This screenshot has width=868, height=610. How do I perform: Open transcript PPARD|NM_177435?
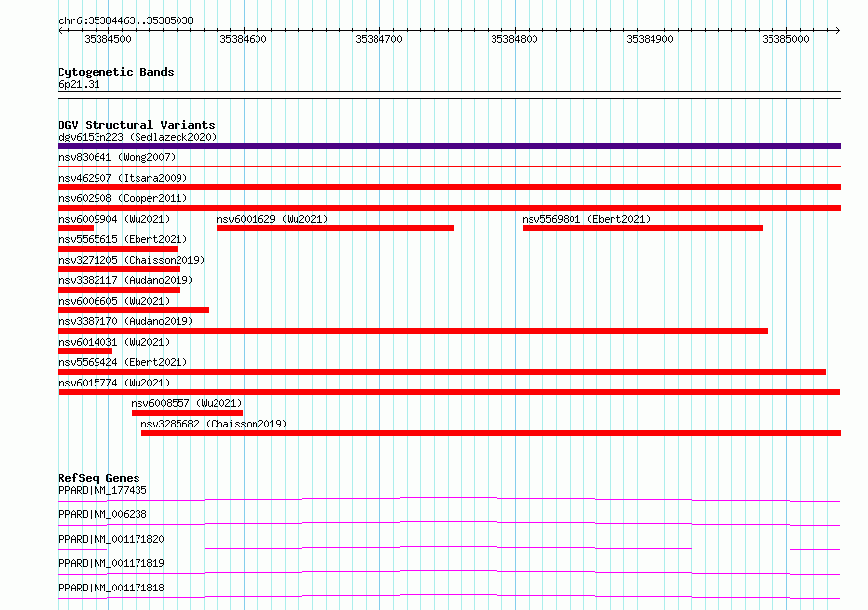pyautogui.click(x=102, y=490)
